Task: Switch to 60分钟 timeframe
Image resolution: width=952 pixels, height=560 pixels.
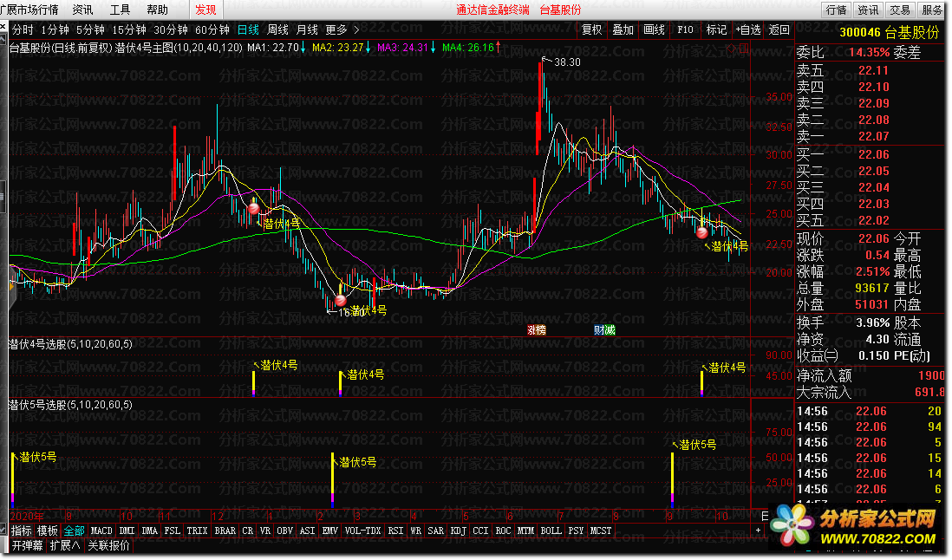Action: point(212,29)
